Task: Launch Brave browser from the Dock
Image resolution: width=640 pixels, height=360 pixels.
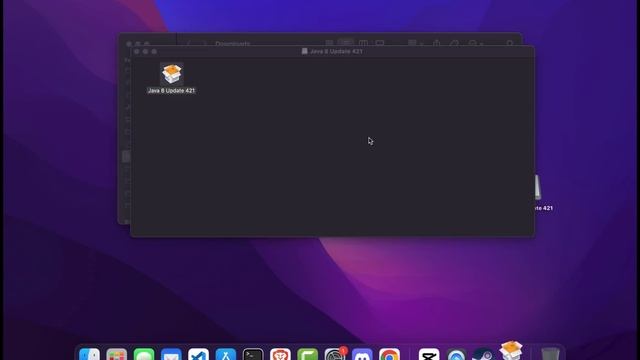Action: (280, 353)
